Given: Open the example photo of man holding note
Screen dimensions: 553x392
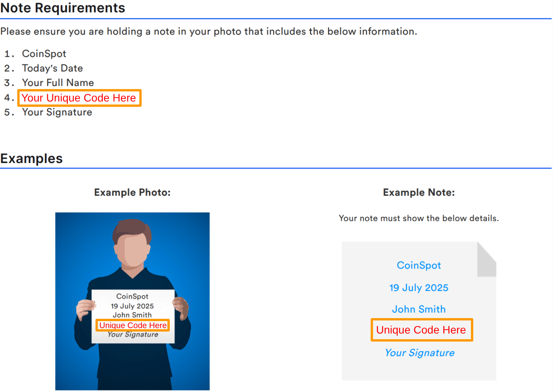Looking at the screenshot, I should point(133,301).
